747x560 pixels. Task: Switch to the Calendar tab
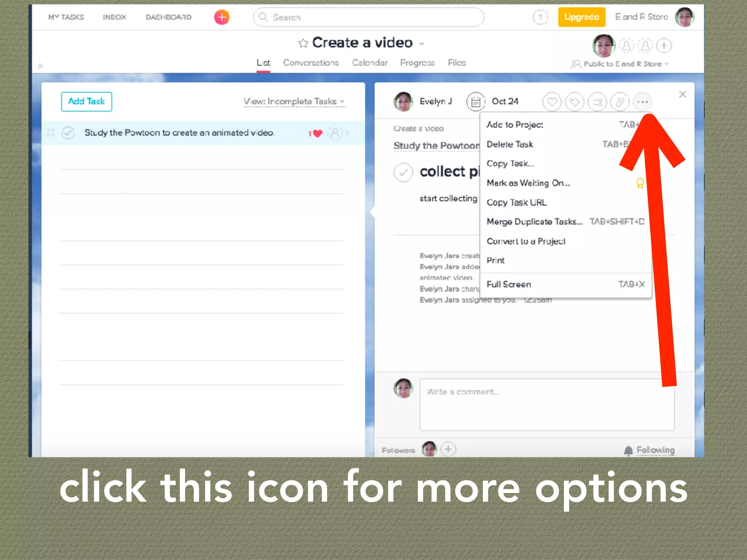click(x=369, y=63)
